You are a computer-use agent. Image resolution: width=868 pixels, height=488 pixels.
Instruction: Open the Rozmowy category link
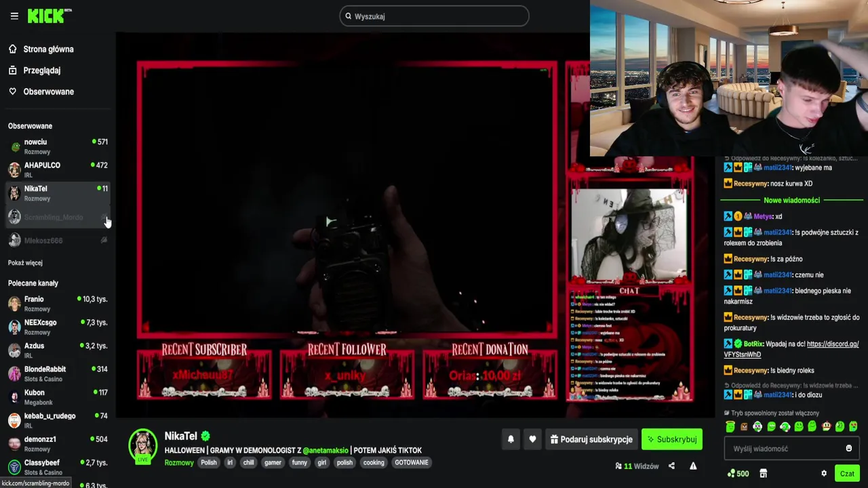[x=179, y=462]
